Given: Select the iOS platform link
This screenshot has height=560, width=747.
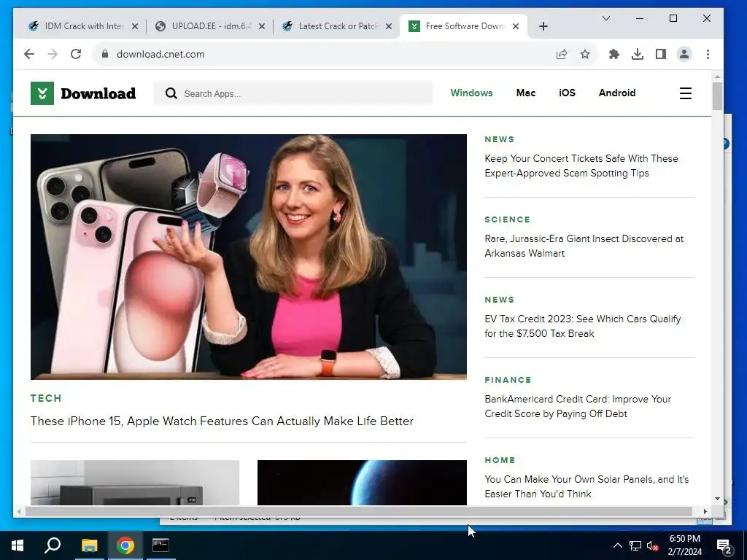Looking at the screenshot, I should tap(567, 93).
